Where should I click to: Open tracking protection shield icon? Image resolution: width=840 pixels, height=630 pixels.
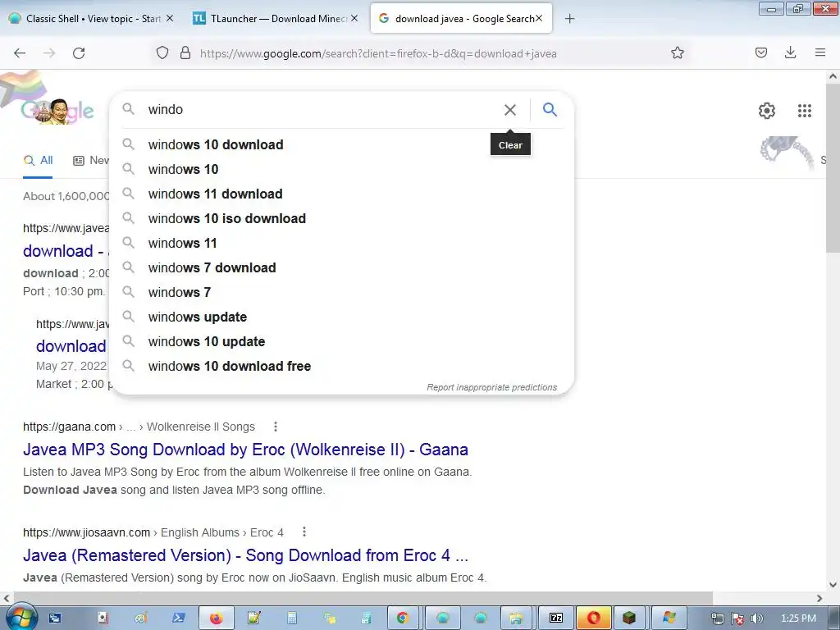click(162, 52)
